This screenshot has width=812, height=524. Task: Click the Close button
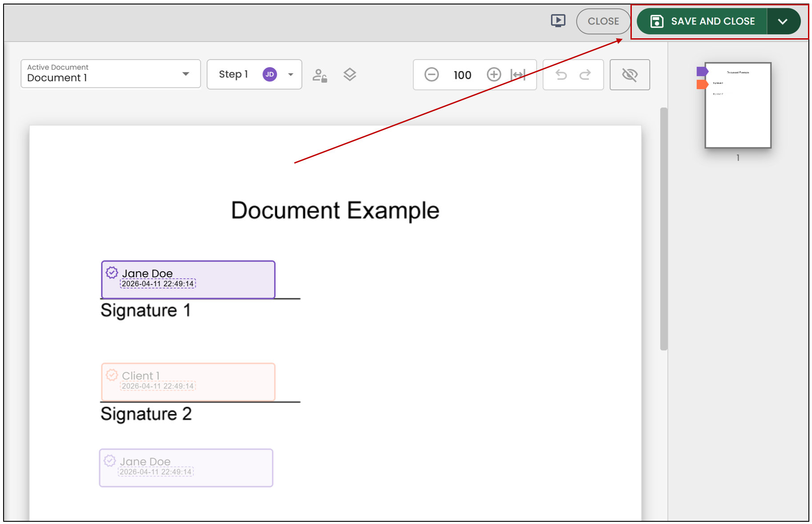[x=603, y=21]
